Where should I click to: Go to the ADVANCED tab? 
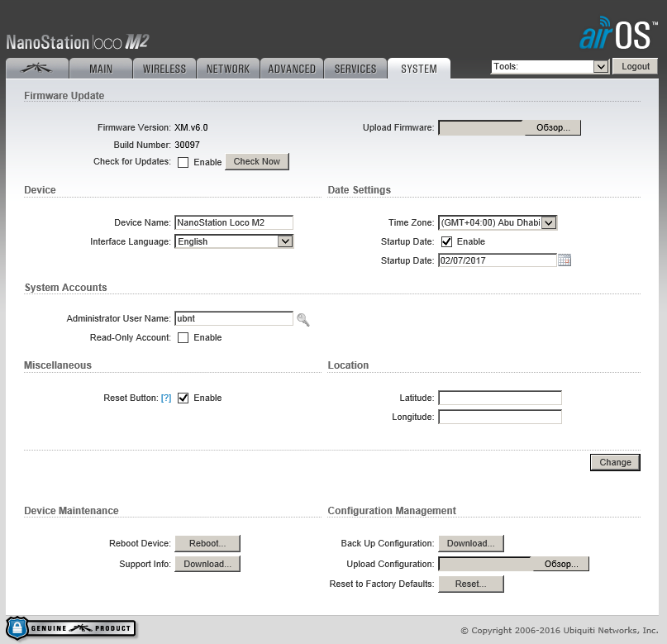[292, 69]
